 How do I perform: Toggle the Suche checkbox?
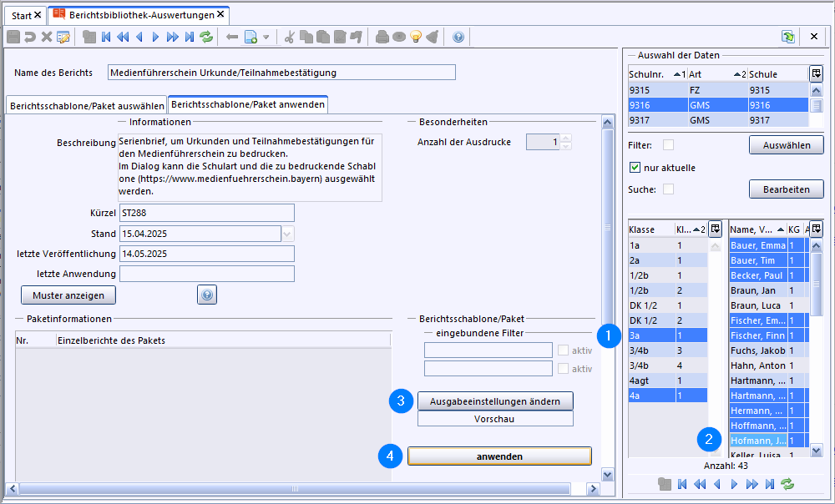(x=668, y=189)
